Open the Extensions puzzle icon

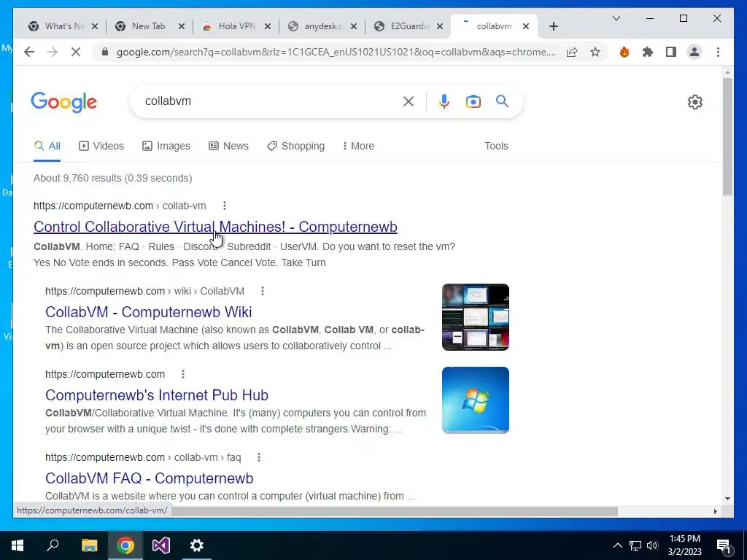648,52
